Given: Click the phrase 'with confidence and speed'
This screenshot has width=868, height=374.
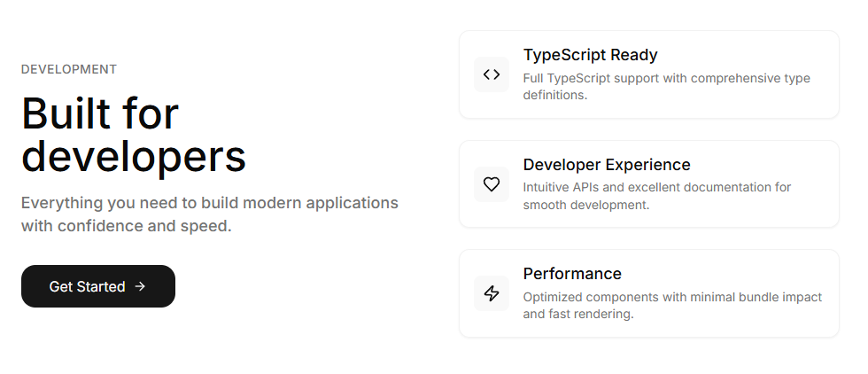Looking at the screenshot, I should coord(126,226).
